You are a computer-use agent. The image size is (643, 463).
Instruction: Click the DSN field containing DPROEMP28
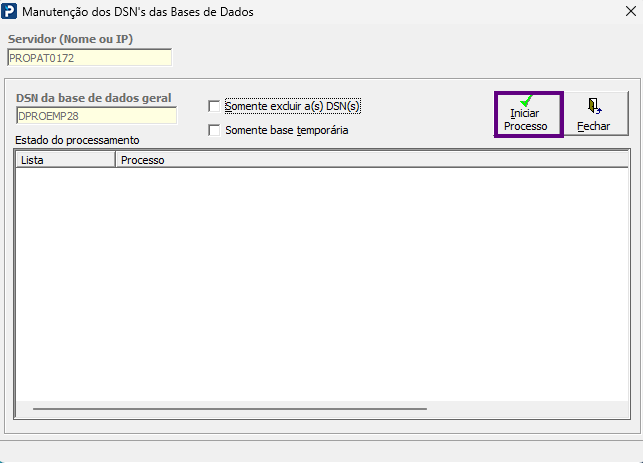[96, 116]
